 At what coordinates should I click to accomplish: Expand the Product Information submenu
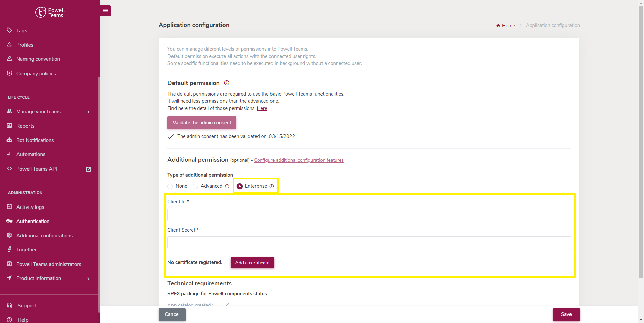click(x=88, y=278)
